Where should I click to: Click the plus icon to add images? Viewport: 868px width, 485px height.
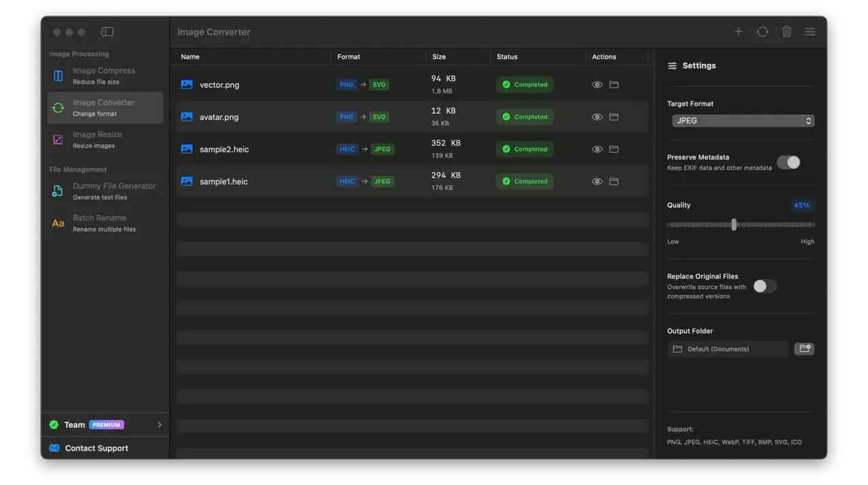pyautogui.click(x=738, y=31)
